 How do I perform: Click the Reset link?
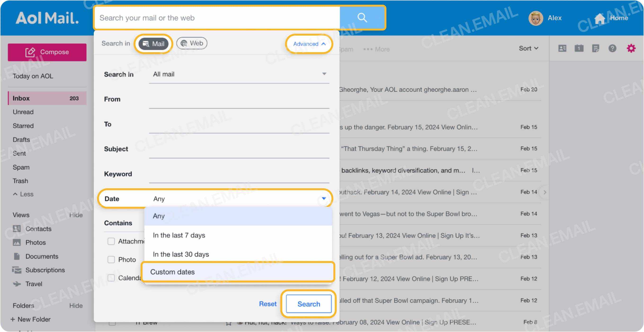[267, 304]
